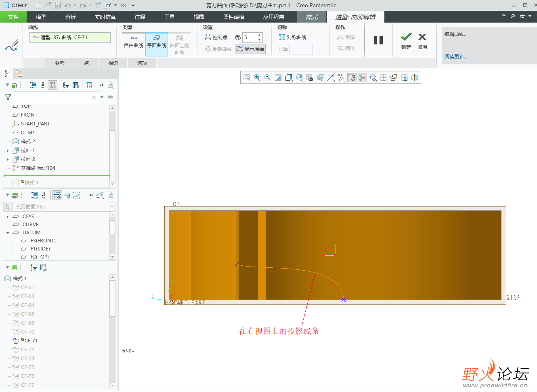Click the Refit view icon
Screen dimensions: 537x392
[x=247, y=77]
